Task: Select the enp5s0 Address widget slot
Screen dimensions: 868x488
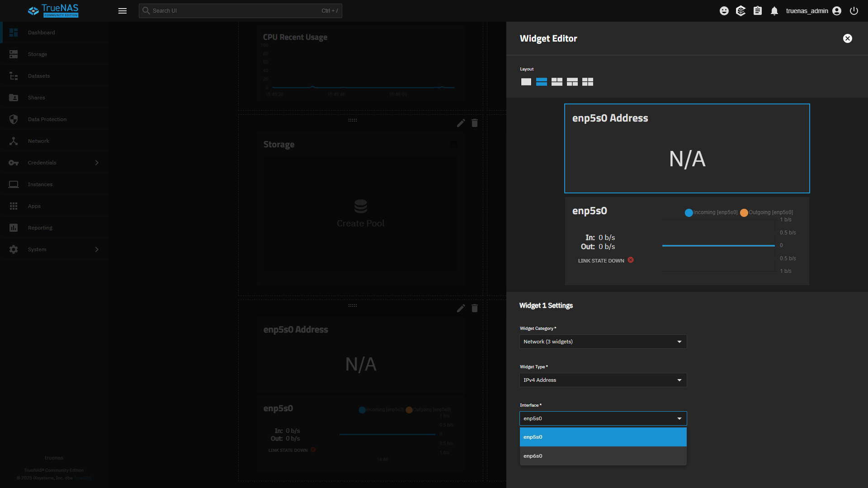Action: coord(687,149)
